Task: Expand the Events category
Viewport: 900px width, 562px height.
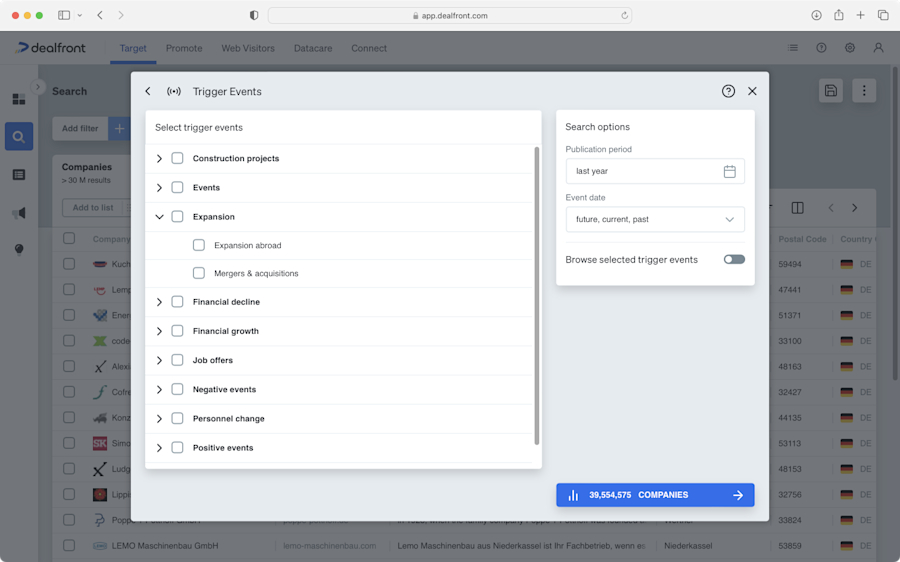Action: point(159,188)
